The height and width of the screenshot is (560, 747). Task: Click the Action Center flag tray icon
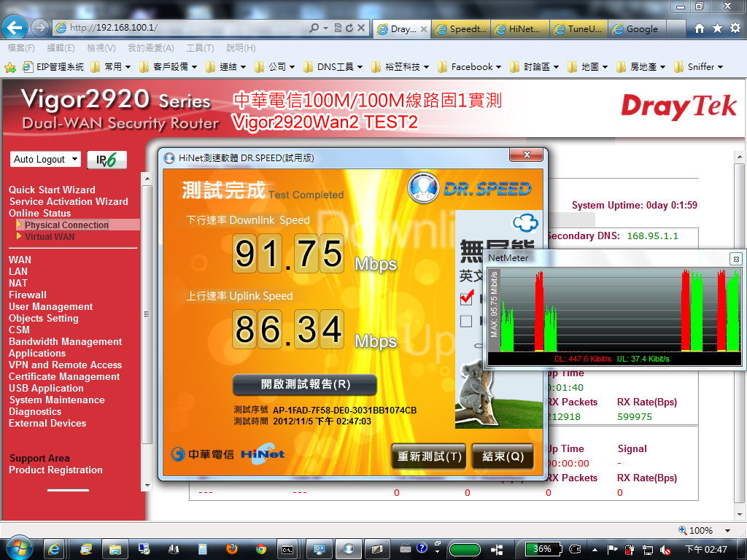pos(612,550)
